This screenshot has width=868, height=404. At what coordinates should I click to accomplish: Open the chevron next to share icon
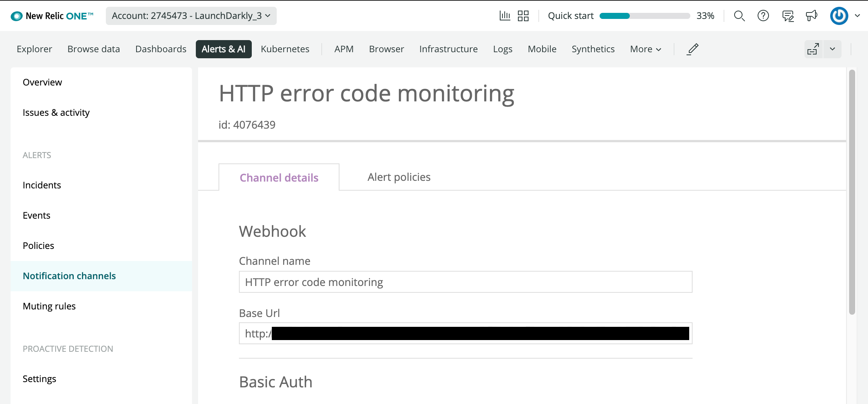click(x=832, y=49)
